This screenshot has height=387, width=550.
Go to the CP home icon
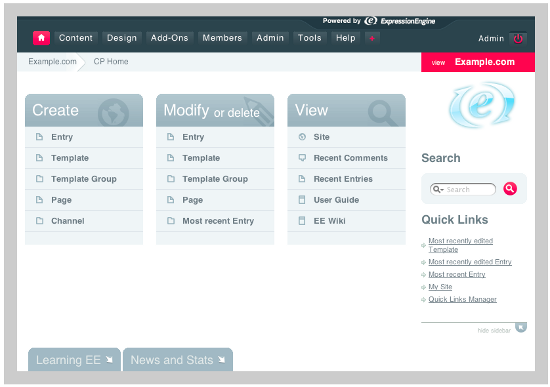coord(41,38)
